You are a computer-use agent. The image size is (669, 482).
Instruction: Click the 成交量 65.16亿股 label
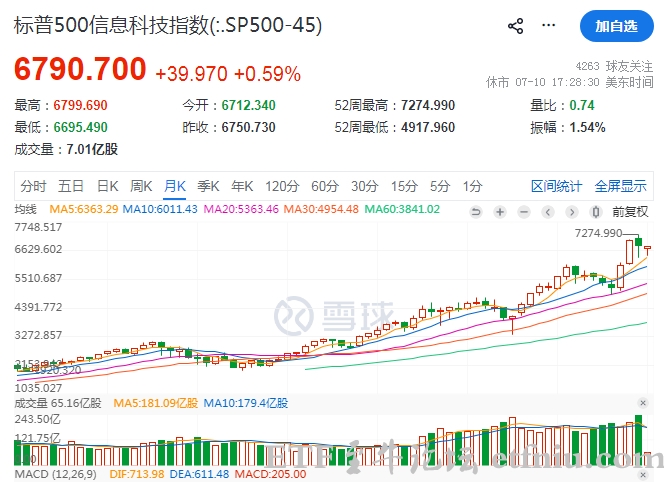tap(58, 403)
